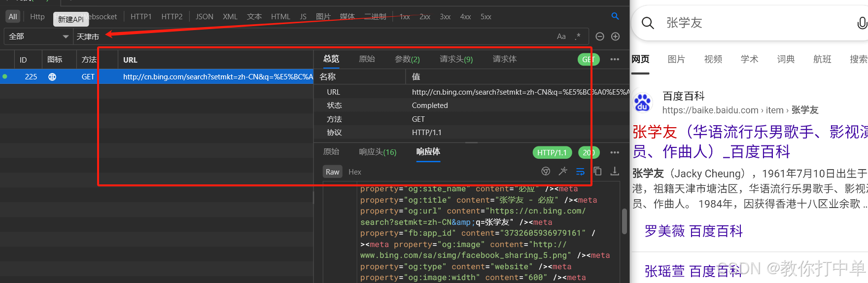
Task: Open the 请求头(9) tab
Action: 456,59
